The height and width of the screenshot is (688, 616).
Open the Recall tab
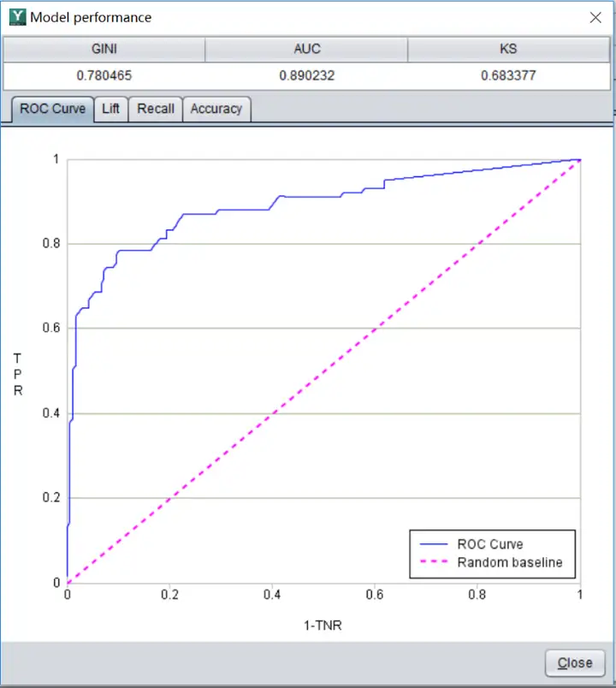(156, 109)
